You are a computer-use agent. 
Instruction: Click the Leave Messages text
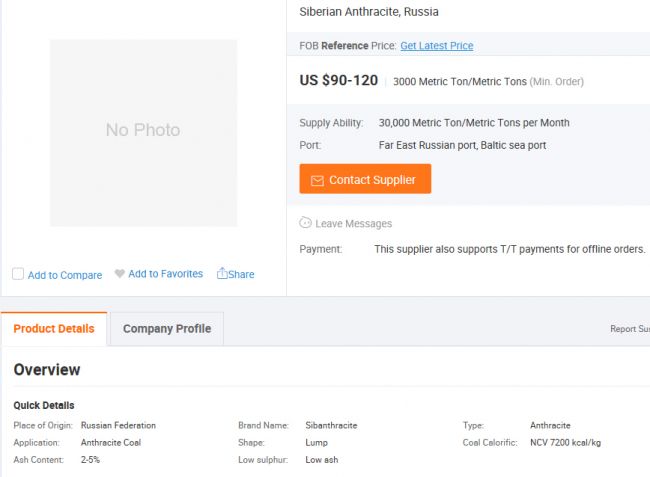(x=354, y=224)
